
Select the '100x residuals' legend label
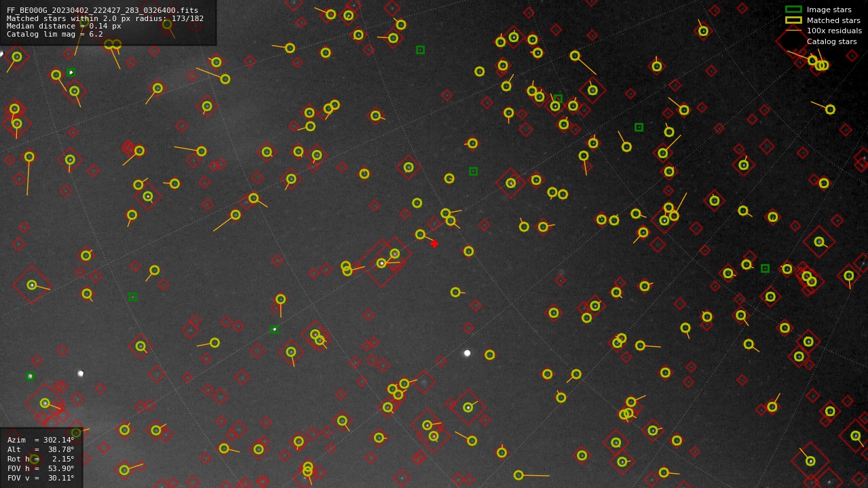point(834,31)
